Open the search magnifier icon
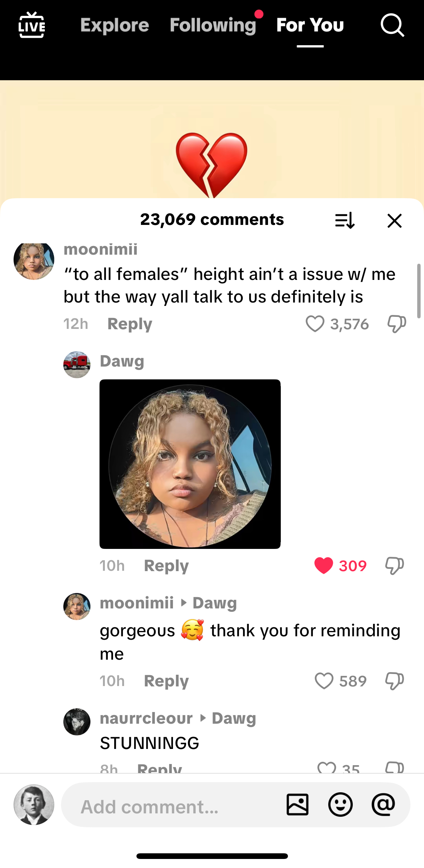The height and width of the screenshot is (868, 424). [x=392, y=25]
